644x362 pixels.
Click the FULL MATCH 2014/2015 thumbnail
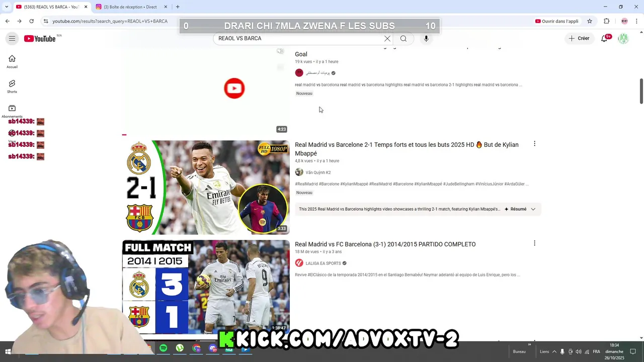click(206, 287)
